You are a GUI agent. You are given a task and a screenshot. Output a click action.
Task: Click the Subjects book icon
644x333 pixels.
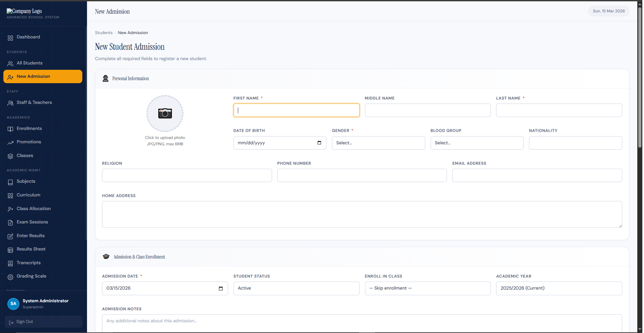pyautogui.click(x=10, y=182)
